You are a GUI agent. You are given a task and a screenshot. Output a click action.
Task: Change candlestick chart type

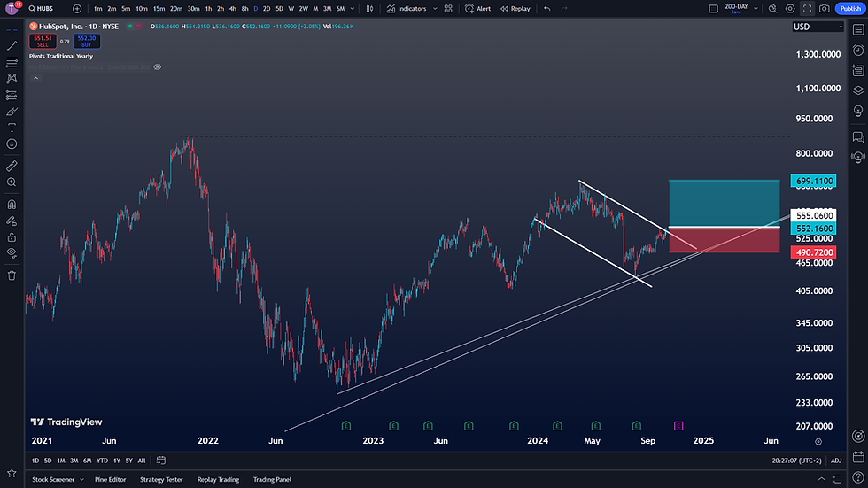click(x=370, y=8)
